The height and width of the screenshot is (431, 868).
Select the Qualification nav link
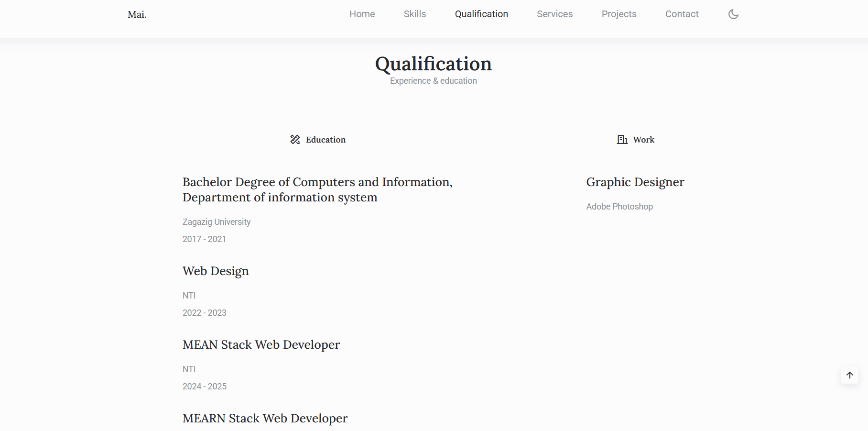(x=481, y=14)
